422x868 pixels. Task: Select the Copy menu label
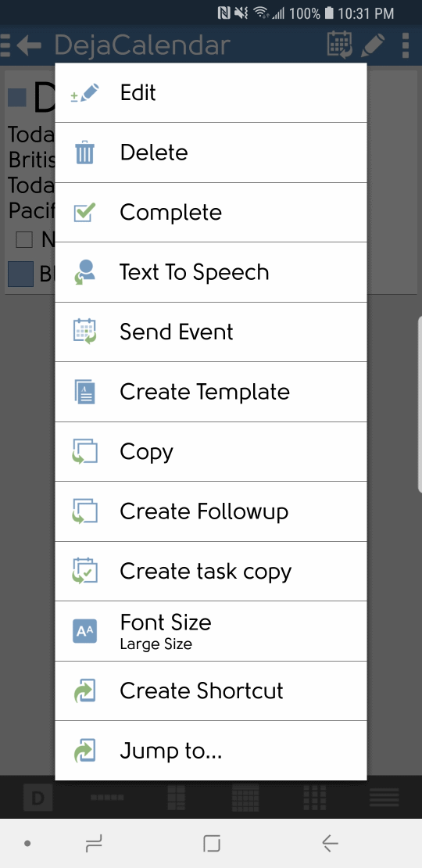[x=147, y=453]
